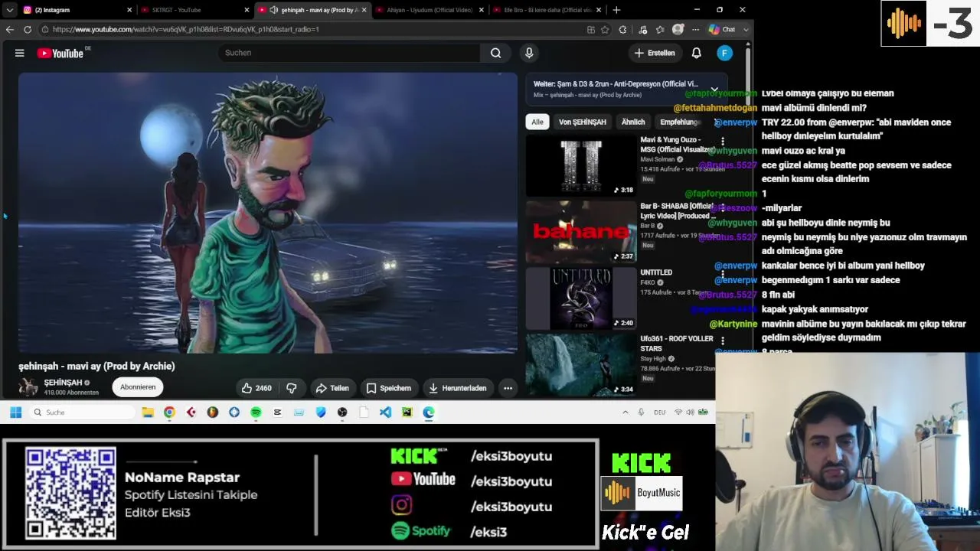Click the Windows taskbar Suche box

(x=83, y=412)
